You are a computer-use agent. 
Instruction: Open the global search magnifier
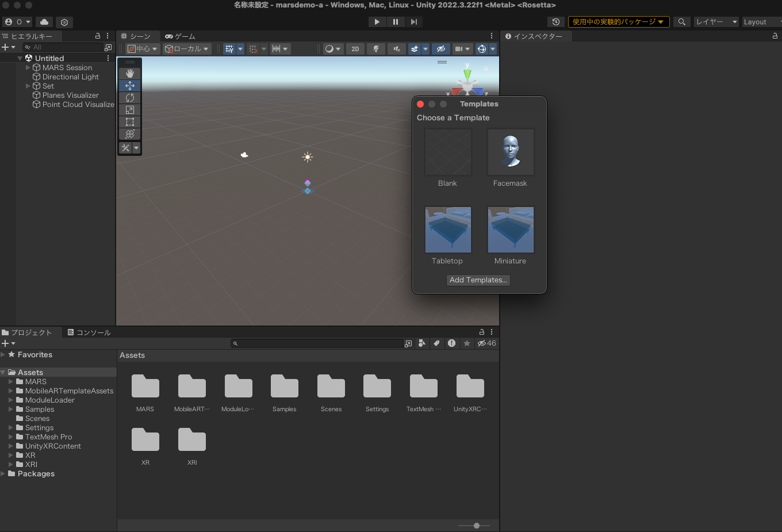pos(681,22)
